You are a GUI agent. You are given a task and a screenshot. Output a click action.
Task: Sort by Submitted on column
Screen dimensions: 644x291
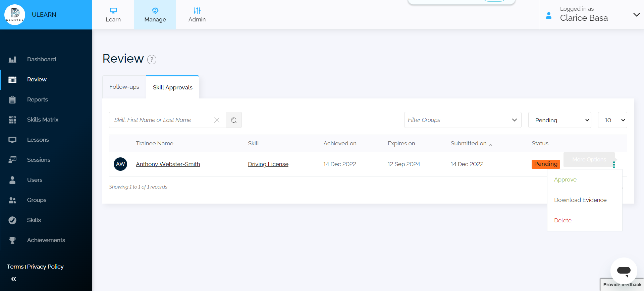point(469,143)
